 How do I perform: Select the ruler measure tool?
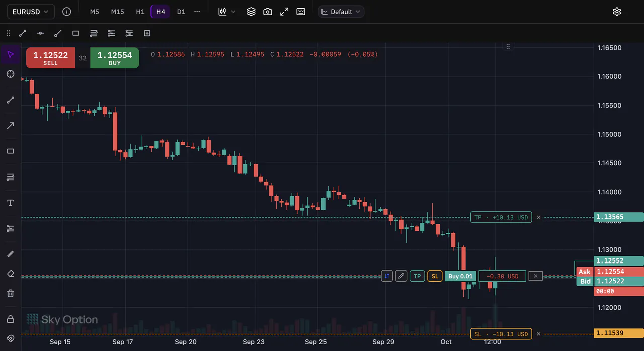tap(11, 254)
